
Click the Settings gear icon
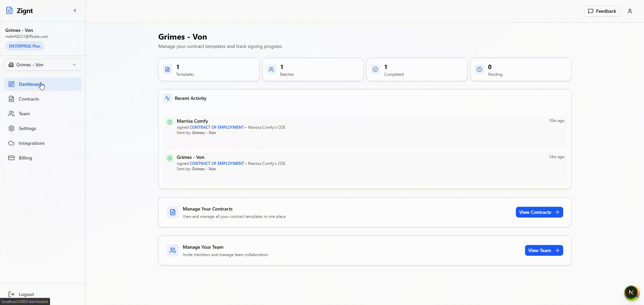11,128
